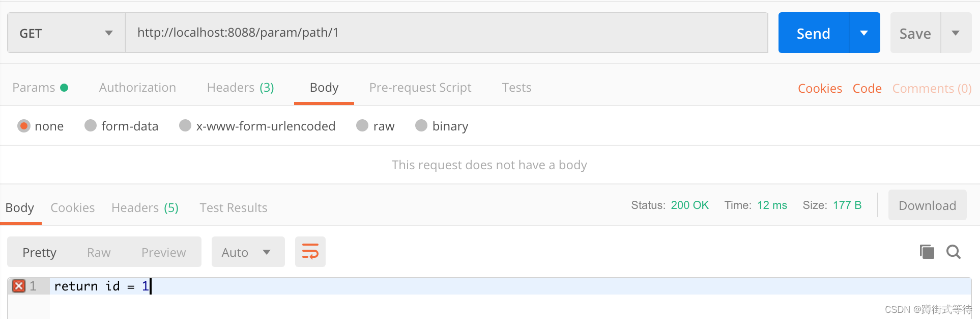This screenshot has height=319, width=980.
Task: Choose the binary body option
Action: point(421,126)
